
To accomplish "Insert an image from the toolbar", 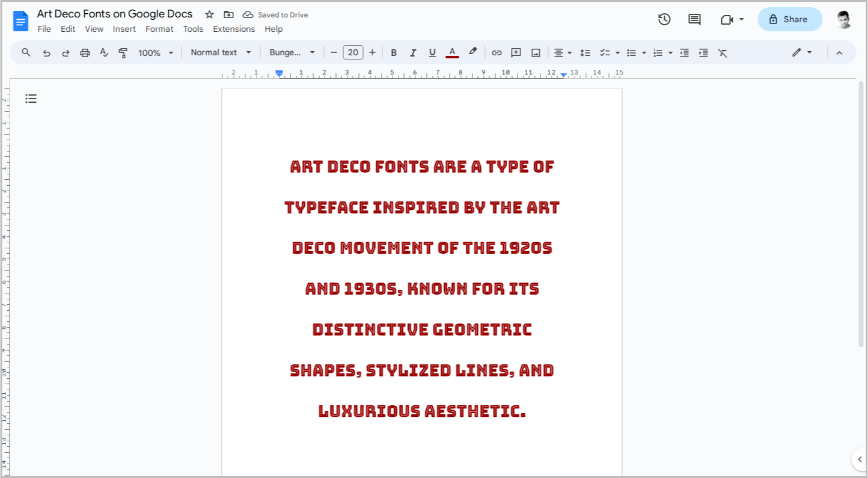I will coord(536,52).
